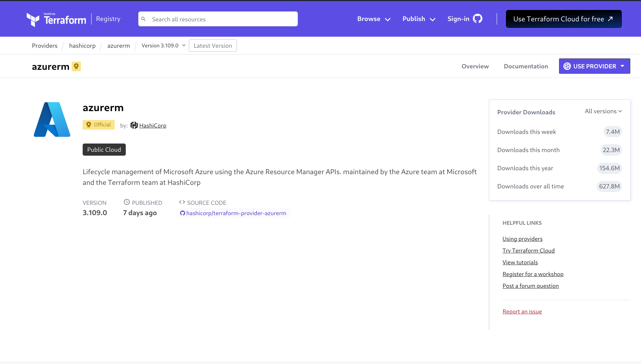Expand the USE PROVIDER dropdown
641x364 pixels.
[594, 66]
